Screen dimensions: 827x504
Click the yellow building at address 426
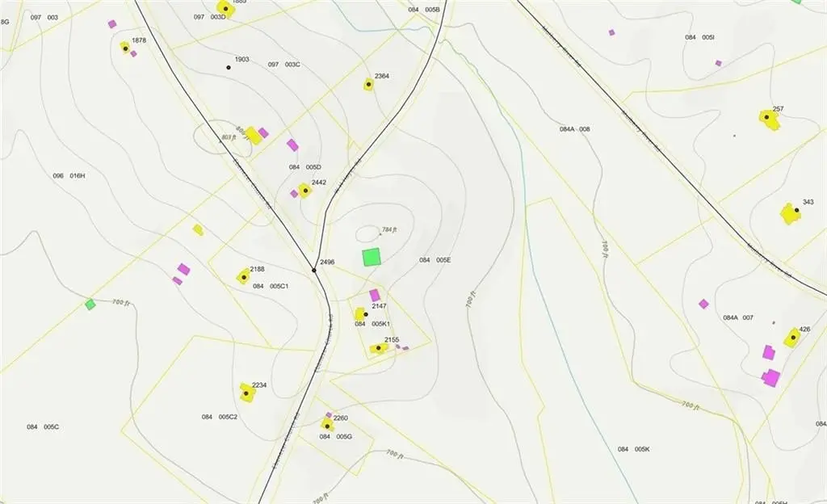pos(792,338)
